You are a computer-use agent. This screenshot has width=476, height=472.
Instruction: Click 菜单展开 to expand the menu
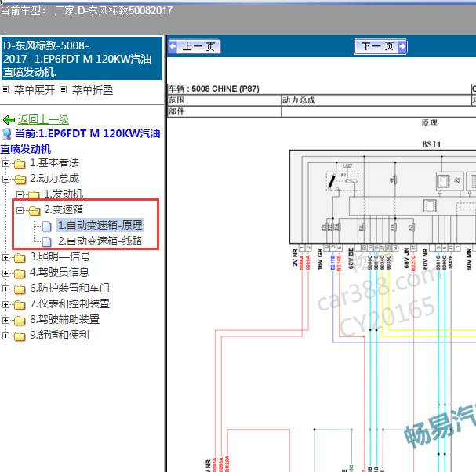coord(35,90)
